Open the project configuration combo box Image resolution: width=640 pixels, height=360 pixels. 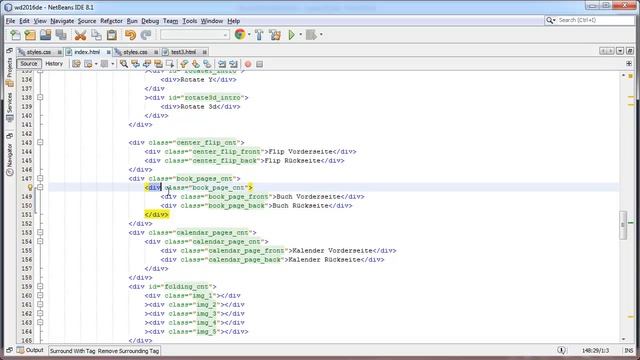[195, 35]
